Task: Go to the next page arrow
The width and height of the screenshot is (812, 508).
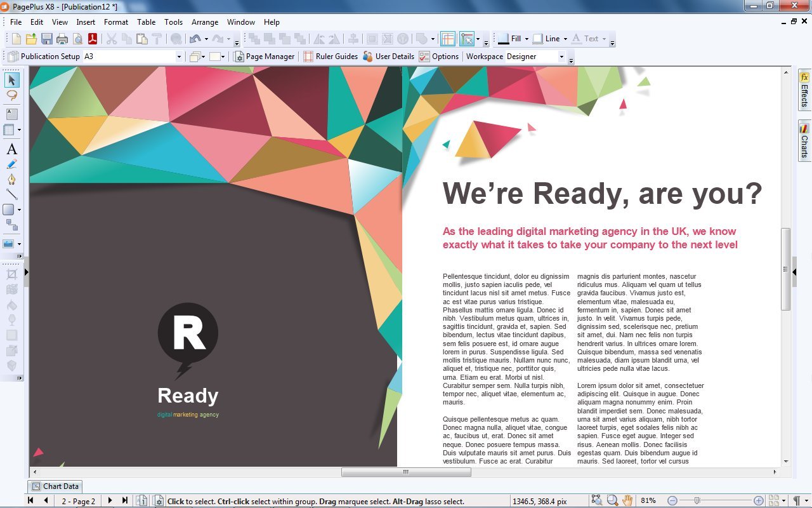Action: [110, 500]
